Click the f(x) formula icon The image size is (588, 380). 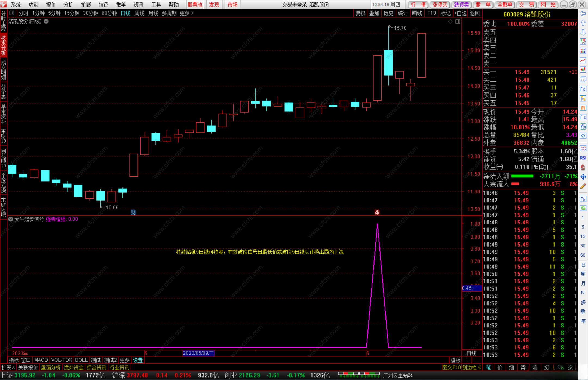583,127
